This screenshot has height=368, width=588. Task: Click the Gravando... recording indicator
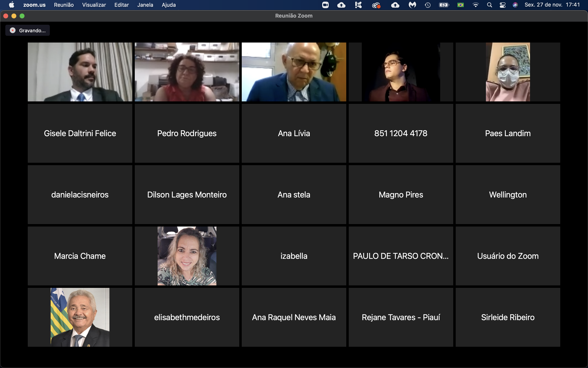click(x=27, y=30)
